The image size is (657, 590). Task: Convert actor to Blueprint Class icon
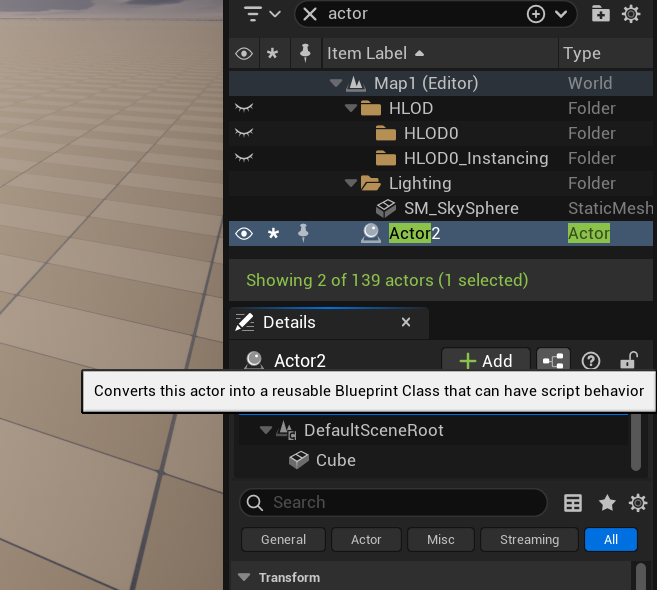[x=553, y=360]
